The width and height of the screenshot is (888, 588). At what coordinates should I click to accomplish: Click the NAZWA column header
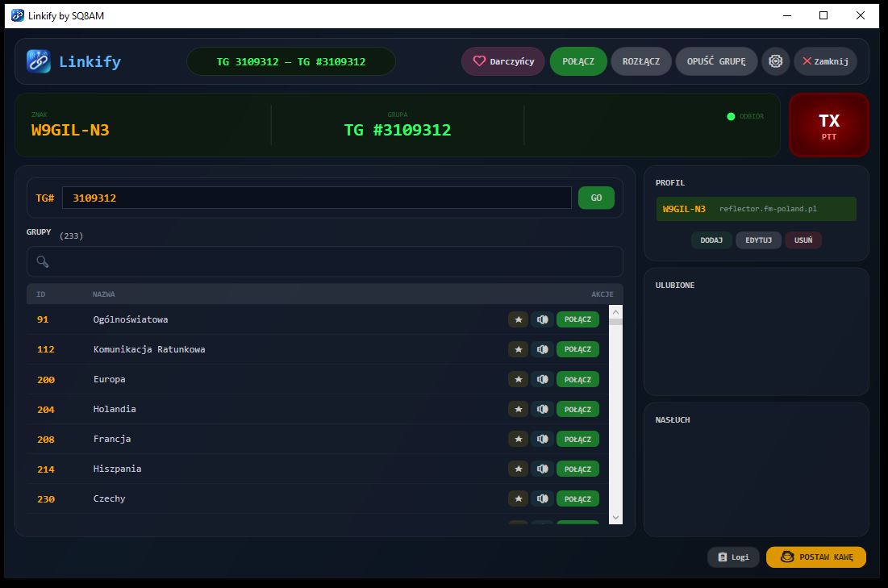click(103, 294)
